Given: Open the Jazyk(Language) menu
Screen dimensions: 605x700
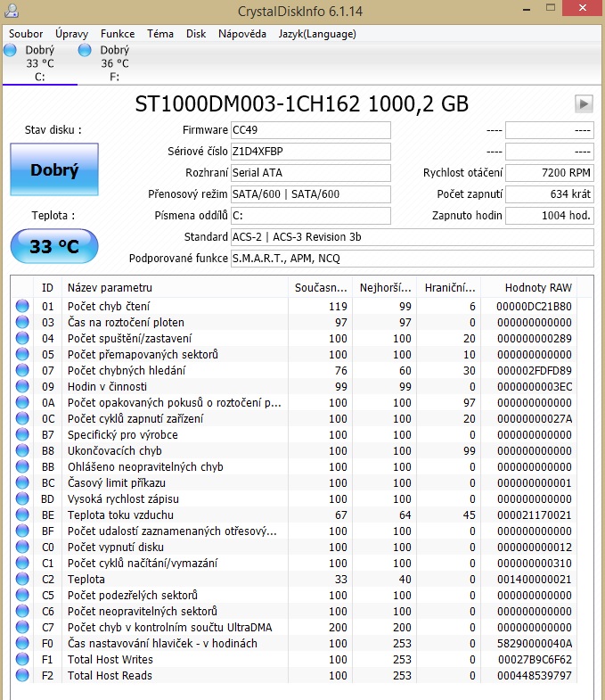Looking at the screenshot, I should pyautogui.click(x=317, y=34).
